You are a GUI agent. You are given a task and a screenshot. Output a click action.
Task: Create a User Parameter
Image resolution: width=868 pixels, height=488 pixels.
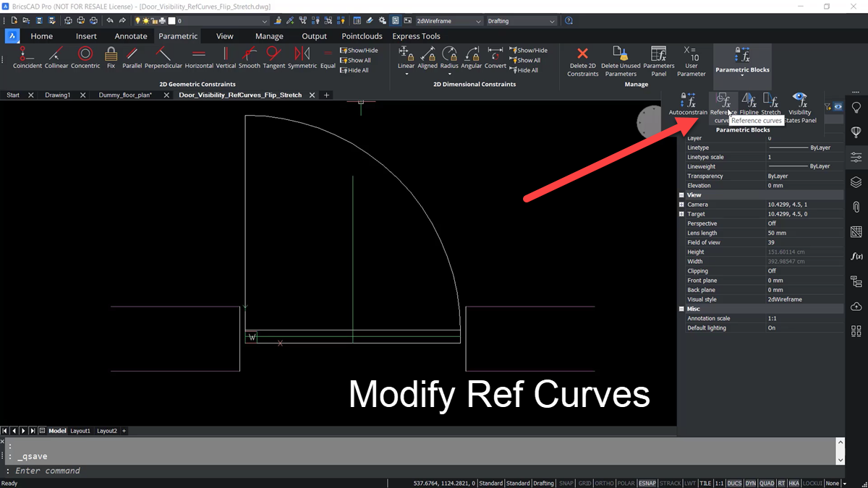click(x=691, y=61)
